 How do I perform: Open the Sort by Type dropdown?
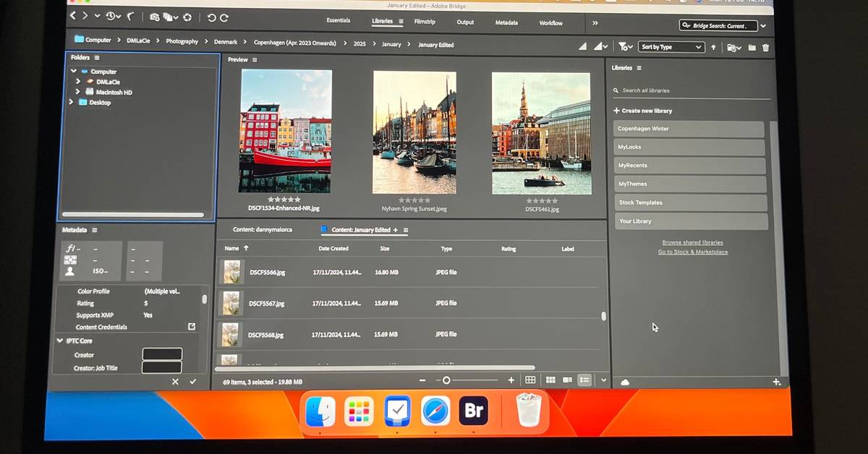pyautogui.click(x=671, y=47)
